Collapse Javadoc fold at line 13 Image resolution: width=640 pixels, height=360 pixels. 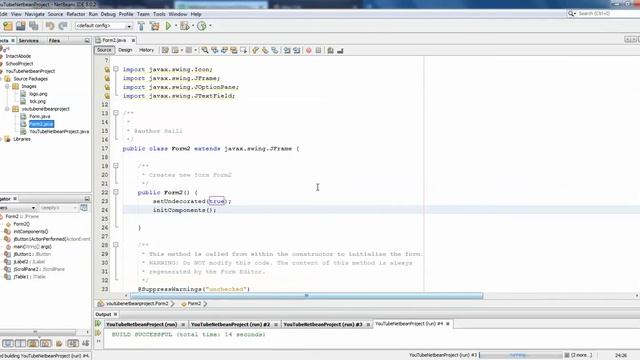[x=116, y=113]
